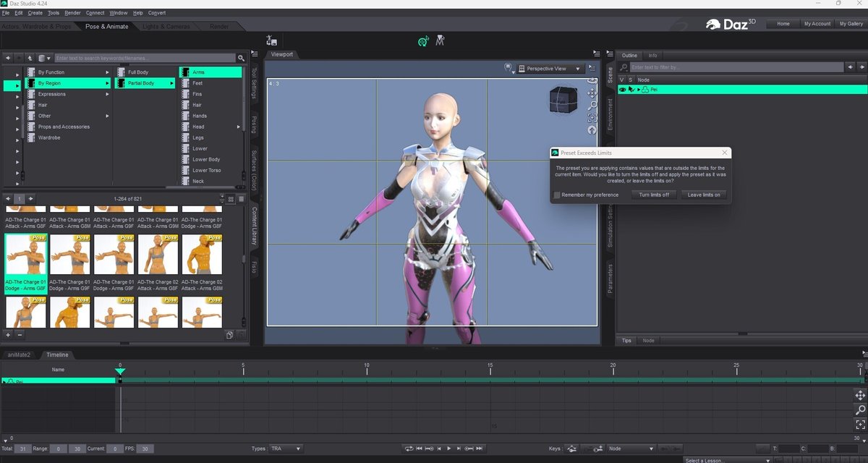Click the orbit rotate icon beside the view cube
Viewport: 868px width, 463px height.
[x=591, y=80]
